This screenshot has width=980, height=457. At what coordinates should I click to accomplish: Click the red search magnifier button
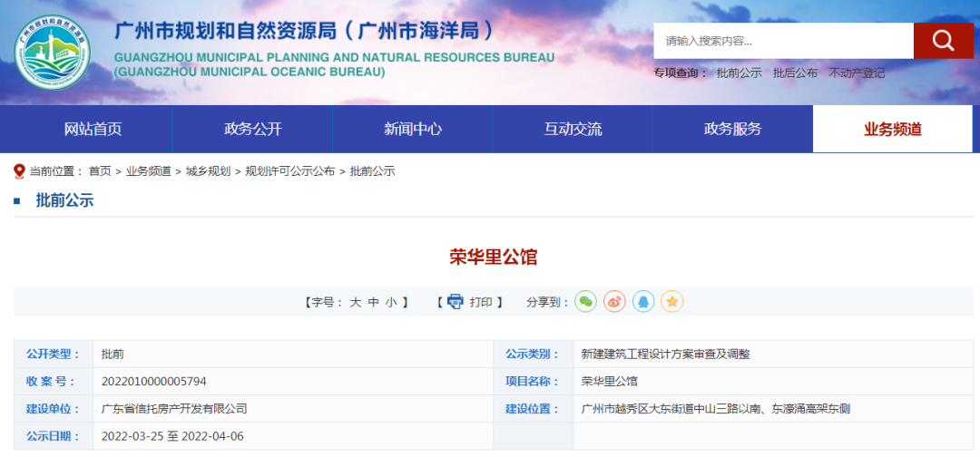click(x=943, y=41)
